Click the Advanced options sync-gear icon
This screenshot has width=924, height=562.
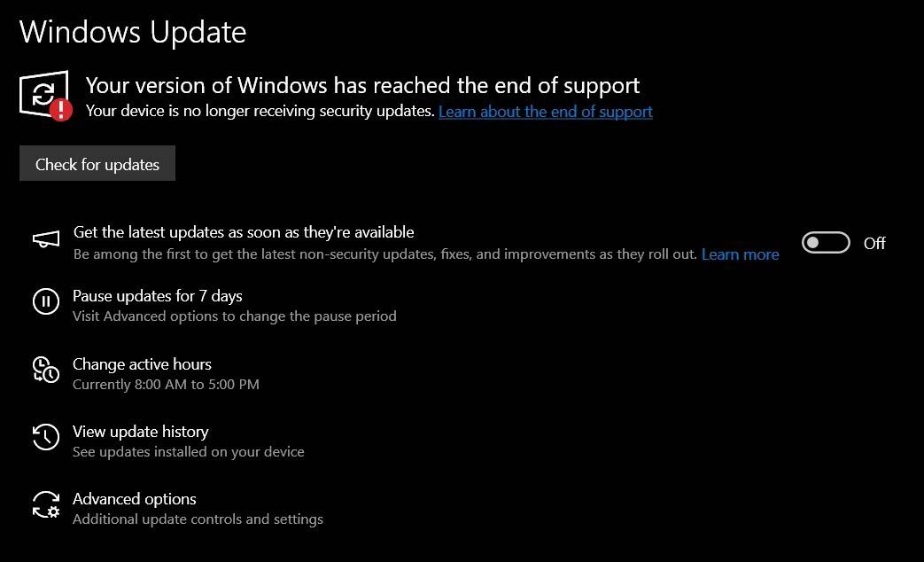[46, 504]
